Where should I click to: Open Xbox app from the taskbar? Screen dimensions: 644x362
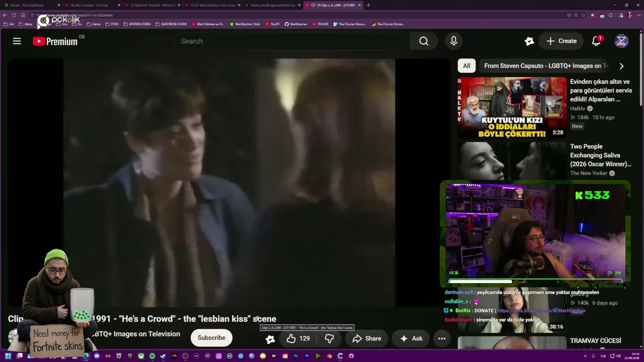click(141, 356)
